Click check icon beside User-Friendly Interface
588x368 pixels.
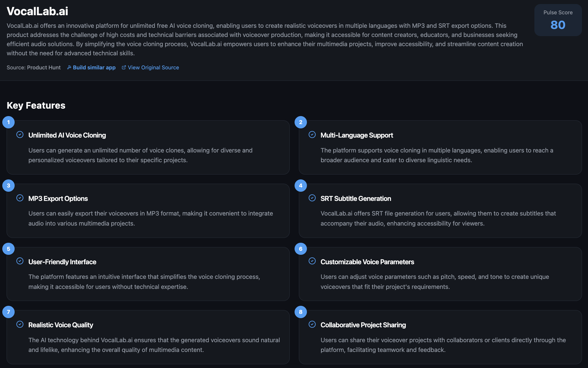(x=20, y=261)
